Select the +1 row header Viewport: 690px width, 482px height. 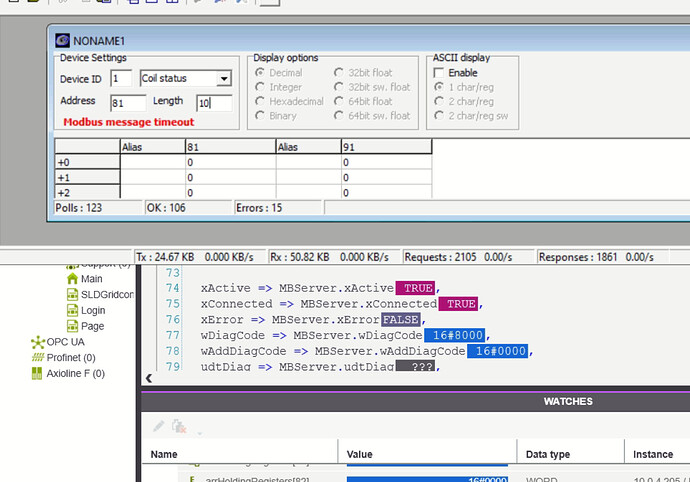click(87, 177)
